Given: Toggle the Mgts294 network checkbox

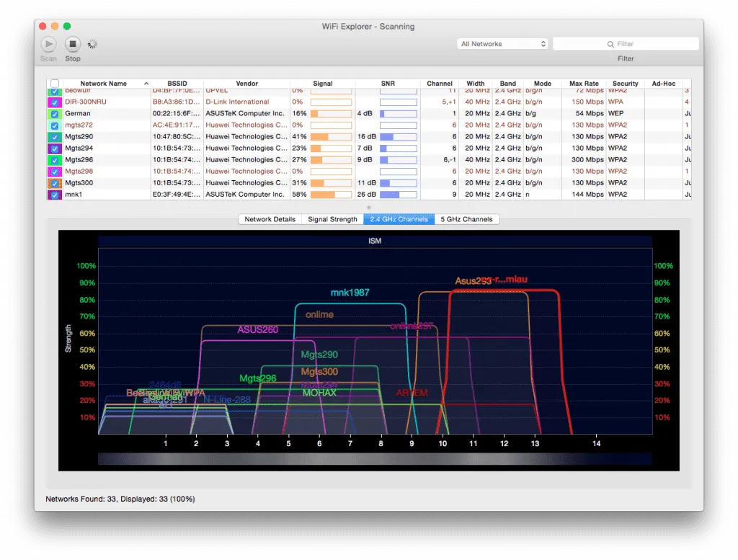Looking at the screenshot, I should [55, 148].
